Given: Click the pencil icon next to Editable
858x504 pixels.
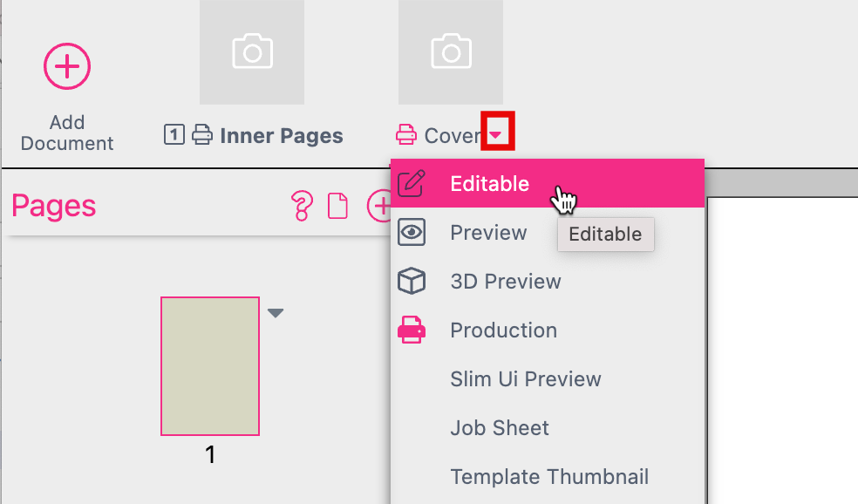Looking at the screenshot, I should point(411,183).
